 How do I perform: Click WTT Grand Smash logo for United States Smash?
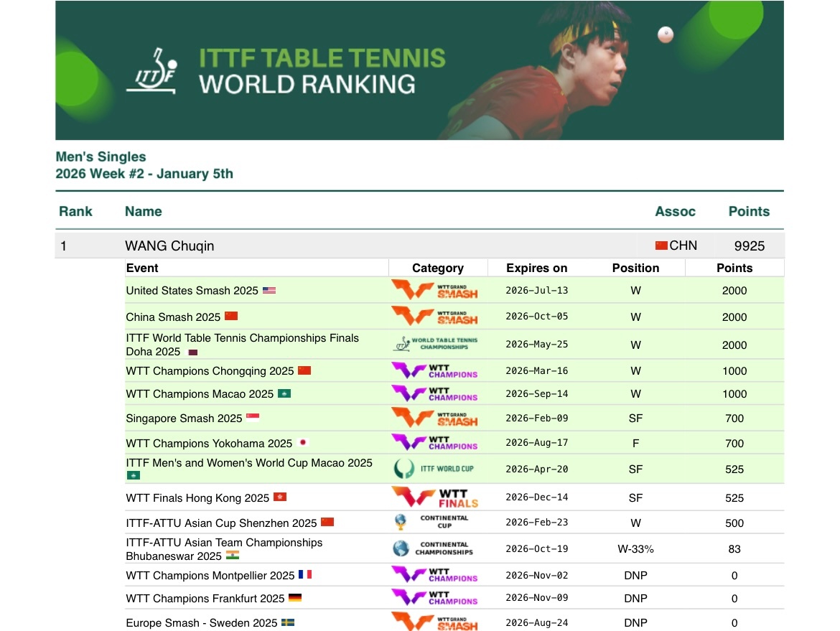click(434, 290)
